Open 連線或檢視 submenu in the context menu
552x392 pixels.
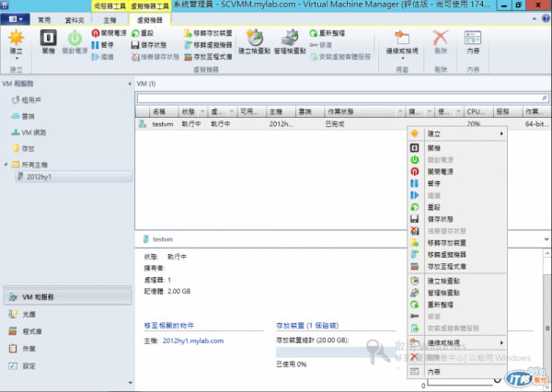[456, 342]
